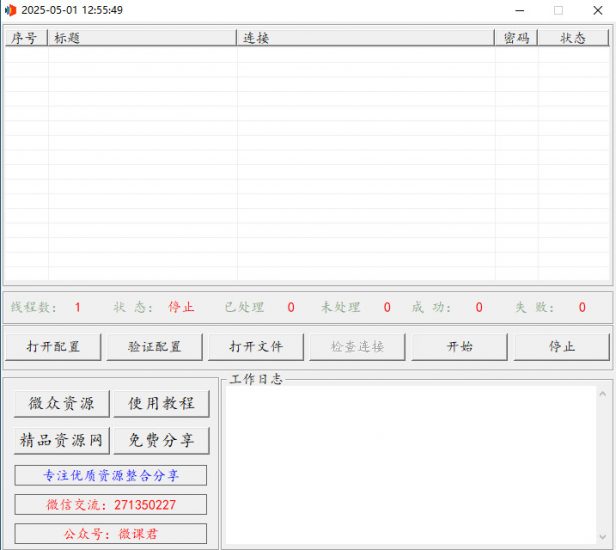This screenshot has width=616, height=550.
Task: Click 专注优质资源整合分享 banner
Action: [111, 475]
